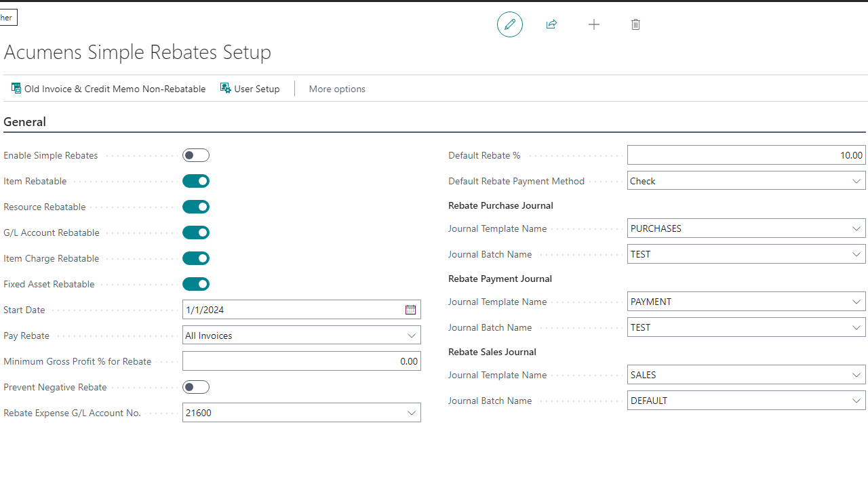Click the share icon
This screenshot has height=488, width=868.
pyautogui.click(x=551, y=24)
